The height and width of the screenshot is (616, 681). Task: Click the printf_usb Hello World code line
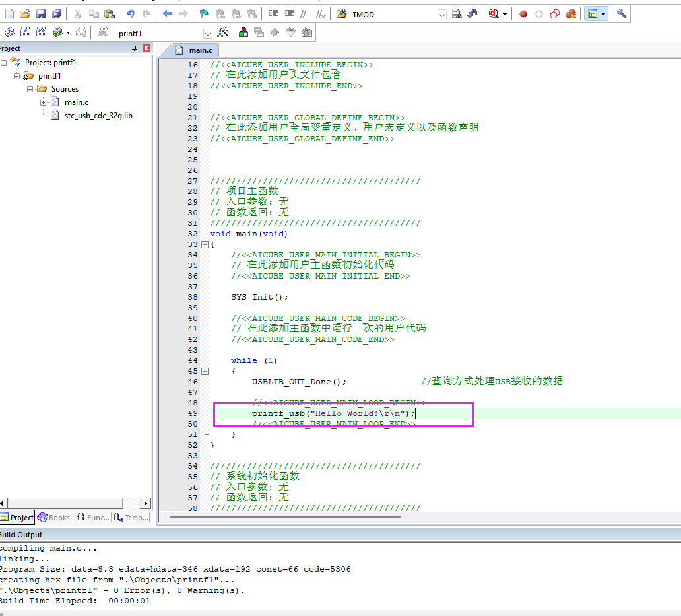(333, 413)
